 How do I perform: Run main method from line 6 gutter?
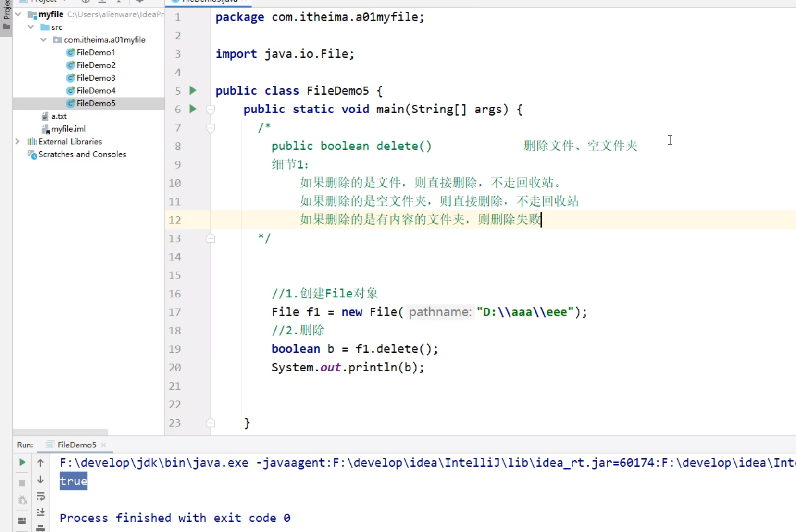point(192,109)
